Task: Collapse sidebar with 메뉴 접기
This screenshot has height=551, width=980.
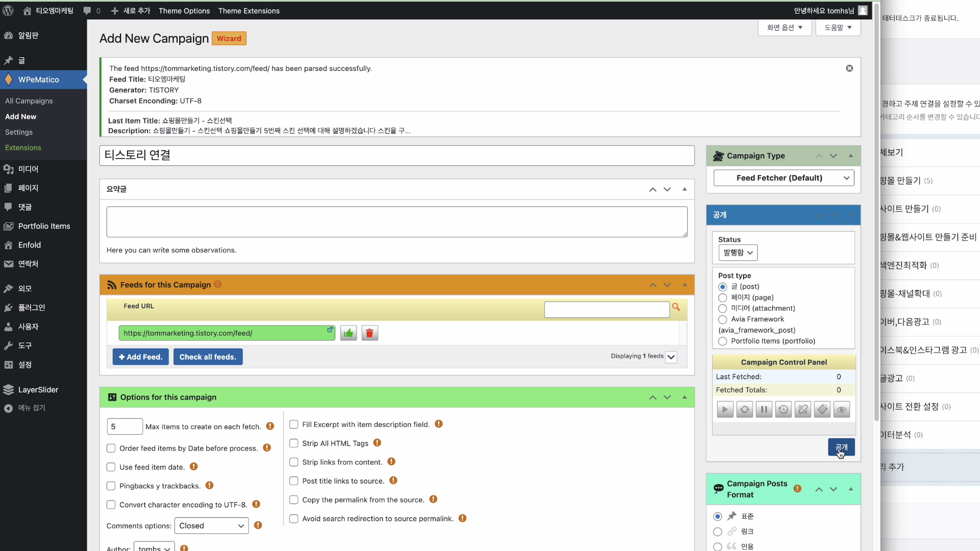Action: (x=32, y=408)
